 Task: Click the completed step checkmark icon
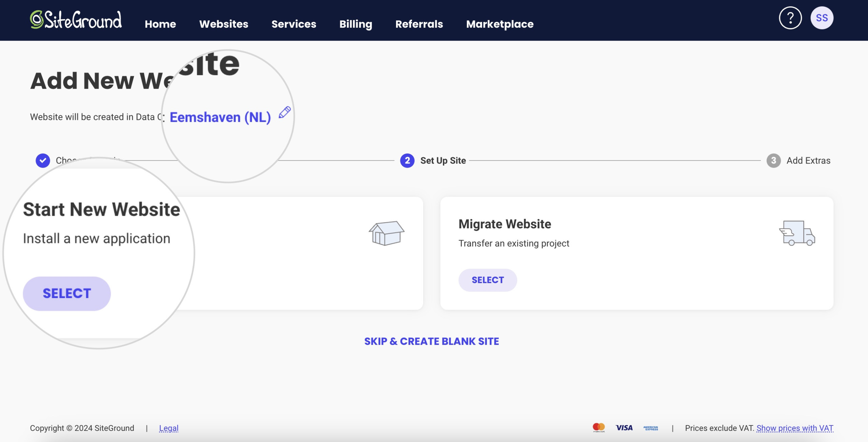43,161
